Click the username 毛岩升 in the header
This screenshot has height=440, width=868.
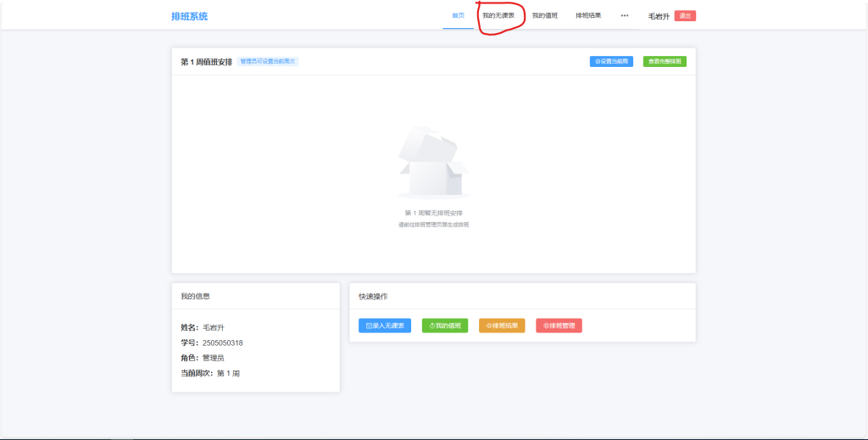[x=659, y=16]
